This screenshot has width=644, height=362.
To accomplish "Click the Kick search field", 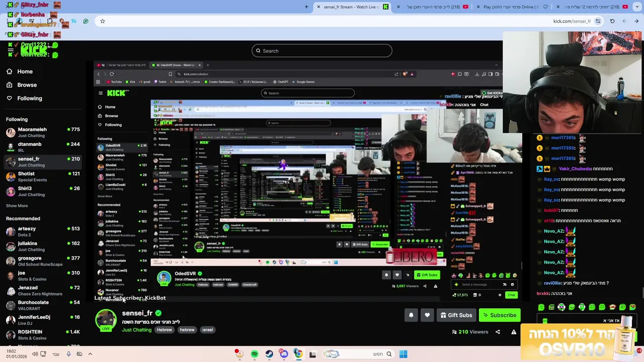I will point(322,51).
